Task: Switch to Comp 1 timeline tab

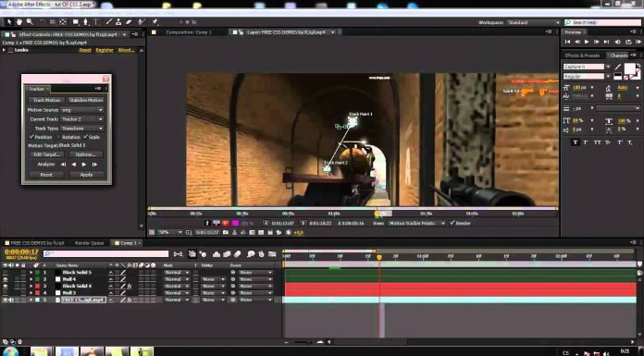Action: coord(127,243)
